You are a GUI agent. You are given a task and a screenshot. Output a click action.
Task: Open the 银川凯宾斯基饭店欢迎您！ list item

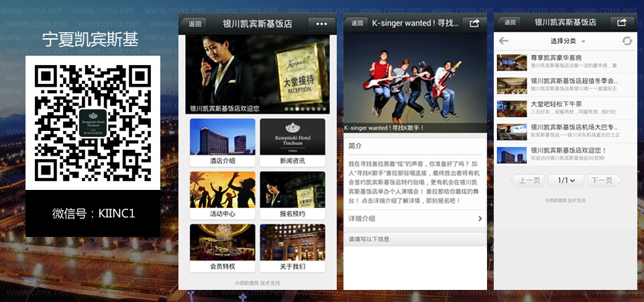coord(566,154)
